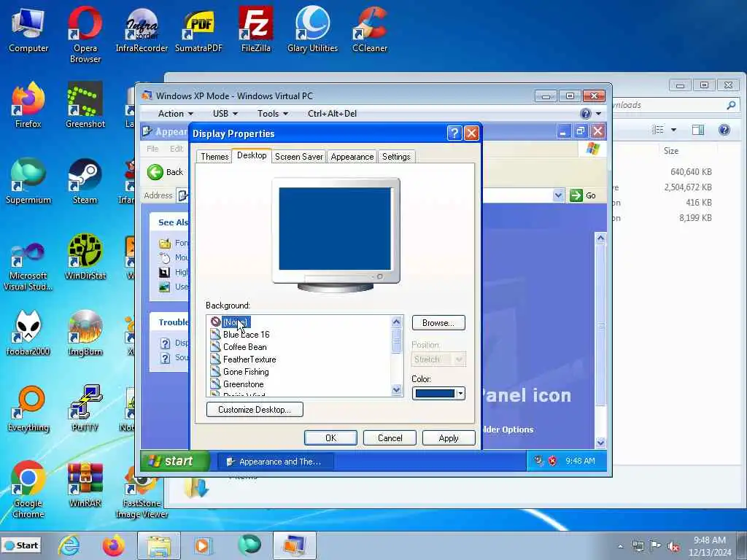Open the SumatraPDF desktop shortcut

pos(198,29)
